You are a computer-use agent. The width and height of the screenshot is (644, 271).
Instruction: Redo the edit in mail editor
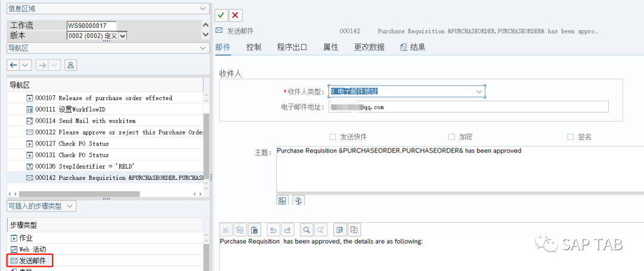287,229
